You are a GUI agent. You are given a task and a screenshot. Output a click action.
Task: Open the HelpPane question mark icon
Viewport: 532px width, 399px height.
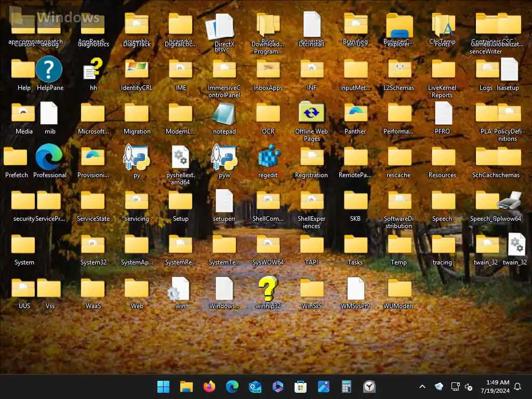pos(49,69)
